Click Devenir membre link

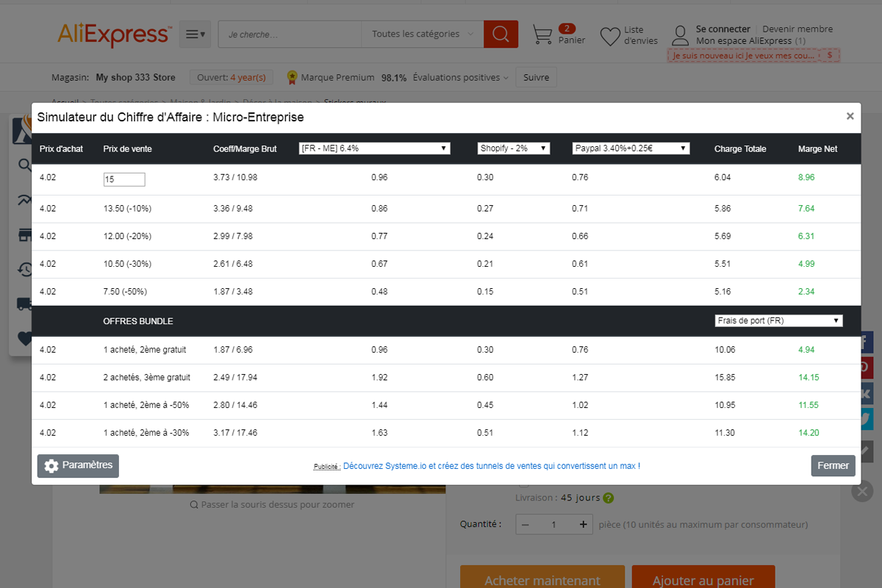(x=797, y=29)
